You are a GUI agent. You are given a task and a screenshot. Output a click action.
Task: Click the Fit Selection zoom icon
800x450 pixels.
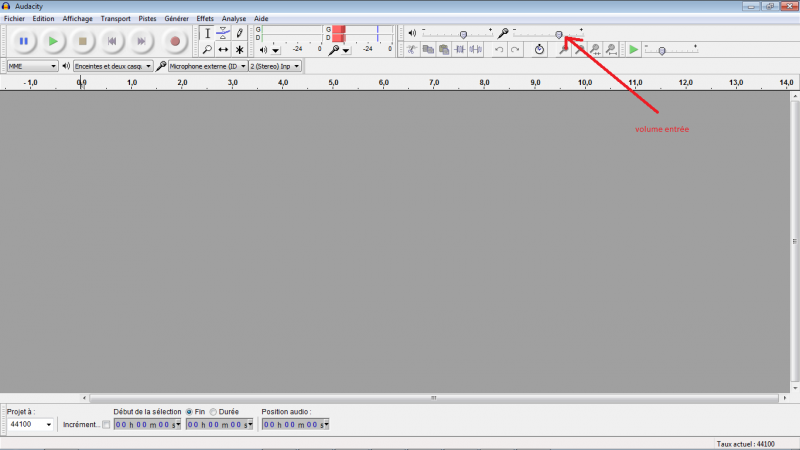(595, 49)
